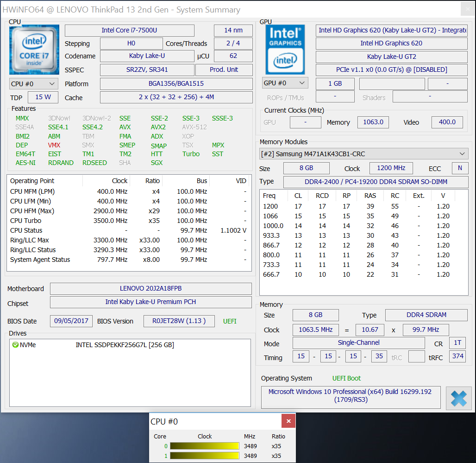Click the DDR4 SDRAM memory type field
The height and width of the screenshot is (463, 476).
coord(426,315)
